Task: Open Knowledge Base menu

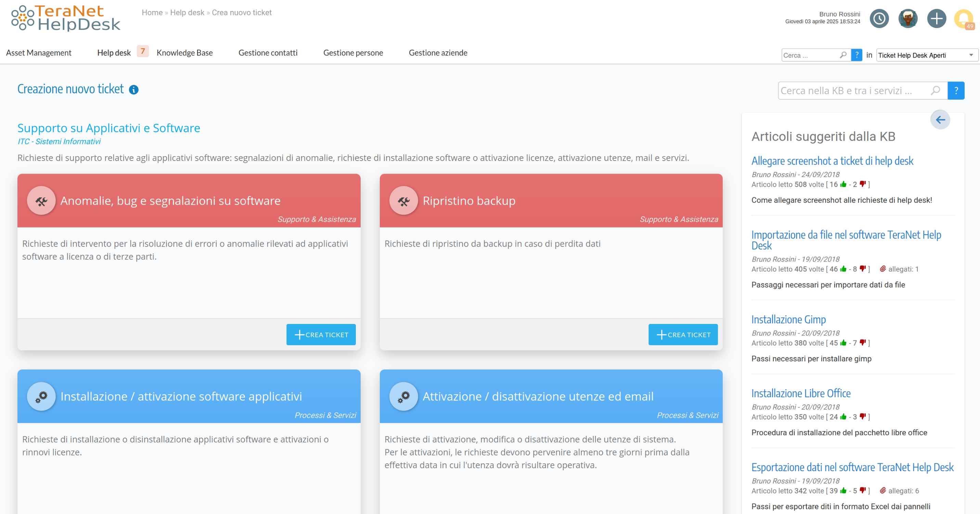Action: click(184, 52)
